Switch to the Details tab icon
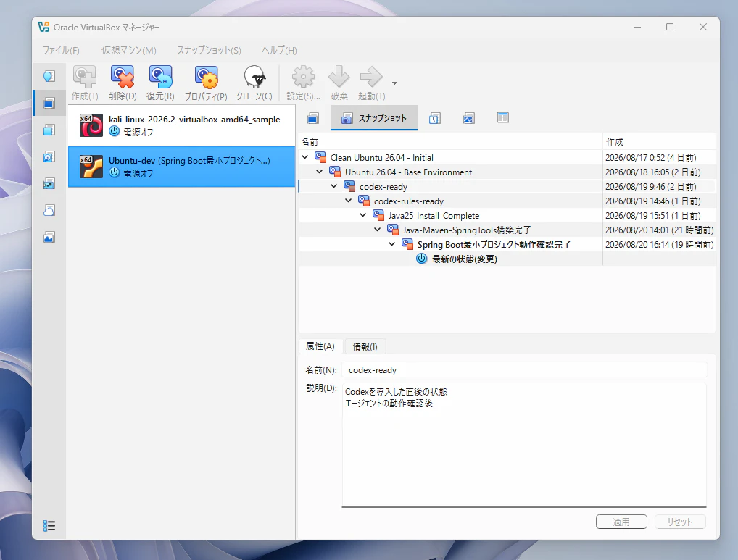Image resolution: width=738 pixels, height=560 pixels. (x=313, y=118)
